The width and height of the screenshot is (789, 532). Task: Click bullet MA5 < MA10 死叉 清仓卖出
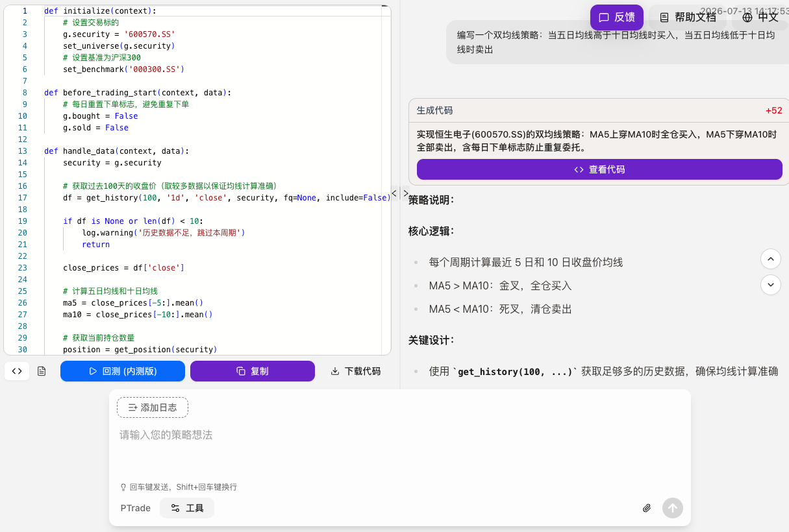coord(500,309)
